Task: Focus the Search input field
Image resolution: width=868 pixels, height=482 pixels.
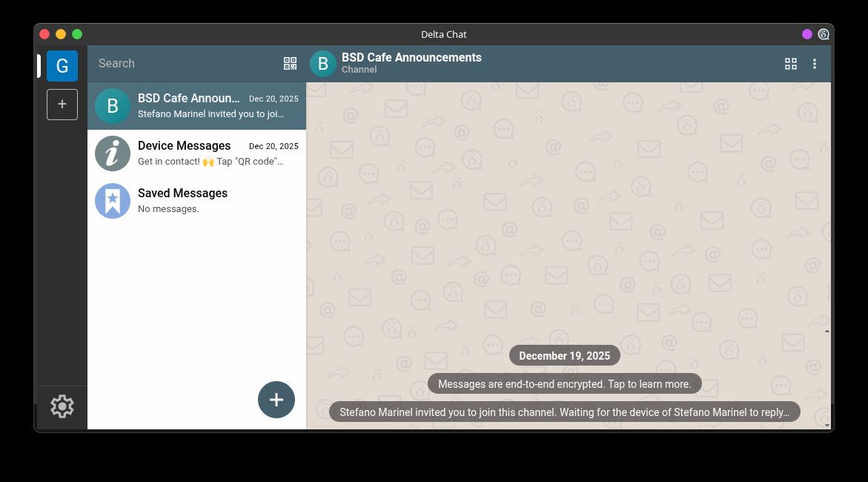Action: tap(187, 63)
